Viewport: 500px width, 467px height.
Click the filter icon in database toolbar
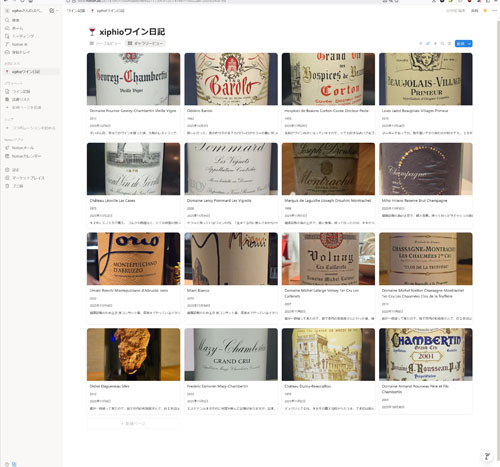coord(421,44)
